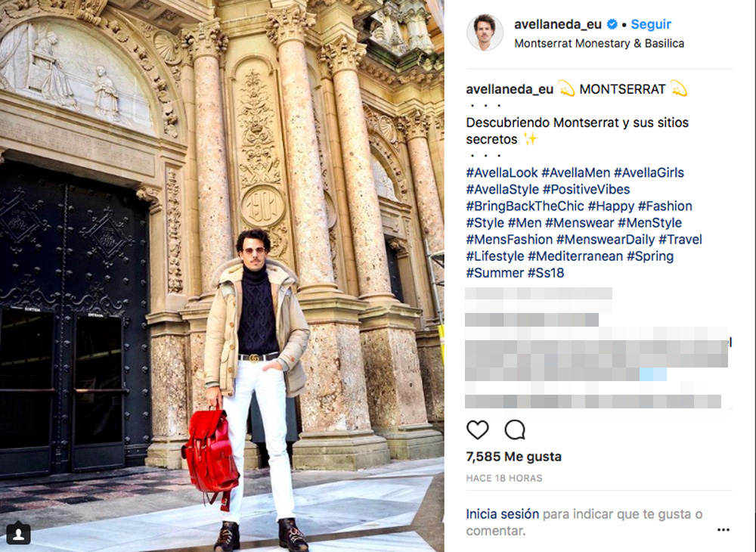The height and width of the screenshot is (552, 756).
Task: Open the #MenswearDaily hashtag
Action: [x=605, y=240]
